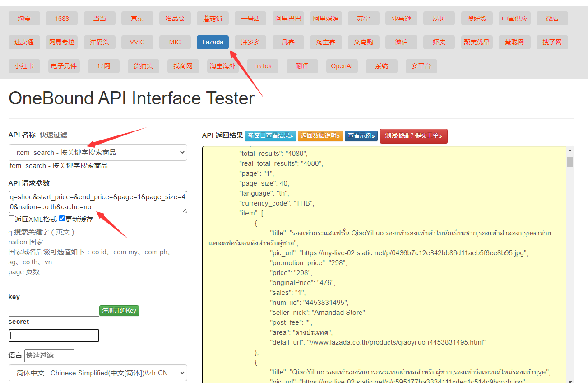The image size is (588, 383).
Task: Switch to the VVIC tab
Action: 137,42
